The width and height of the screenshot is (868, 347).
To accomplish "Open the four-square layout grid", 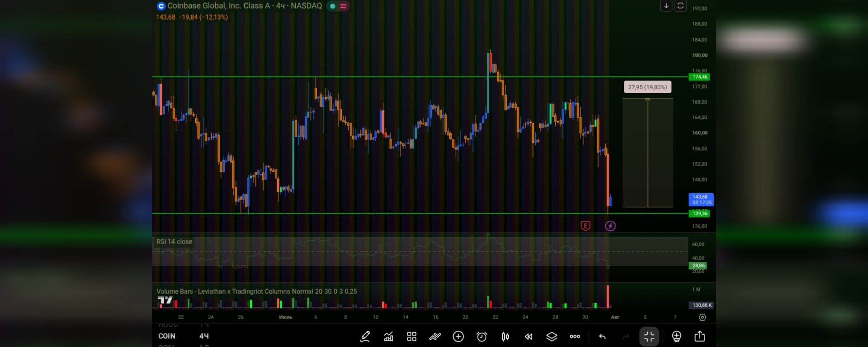I will pyautogui.click(x=411, y=337).
